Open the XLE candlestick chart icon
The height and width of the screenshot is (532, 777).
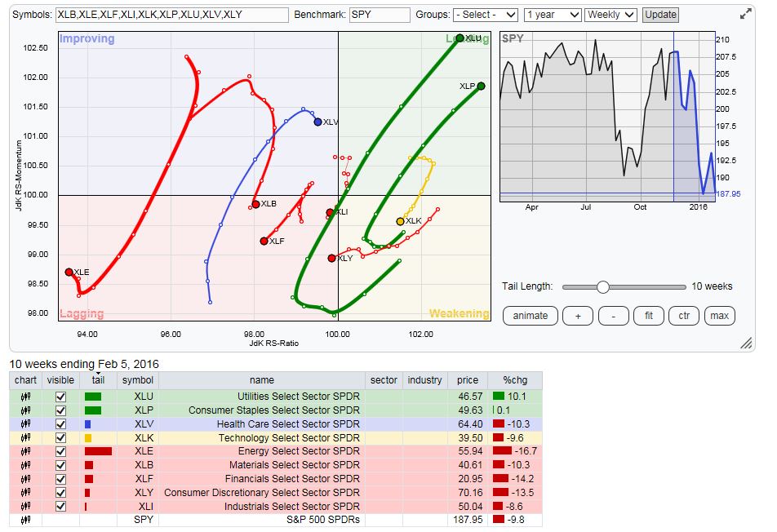25,451
